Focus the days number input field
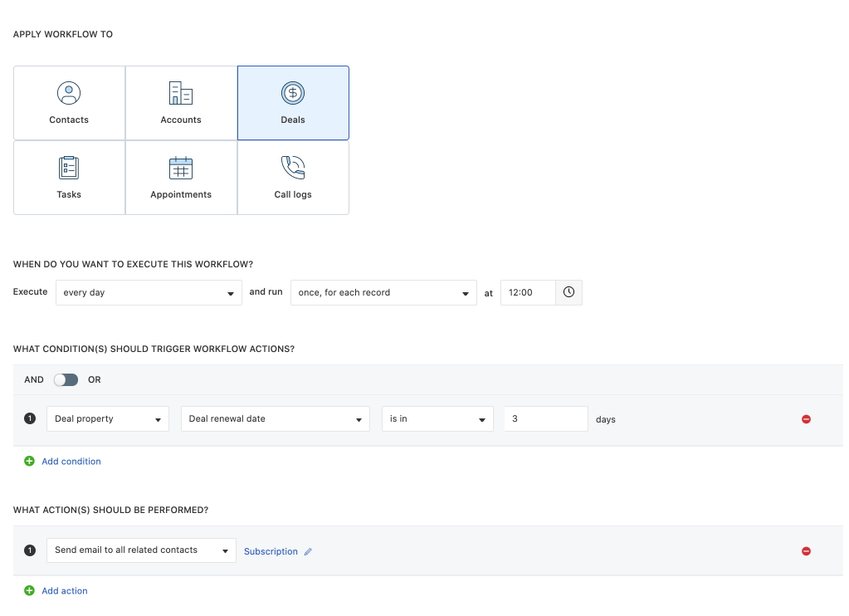 point(545,419)
